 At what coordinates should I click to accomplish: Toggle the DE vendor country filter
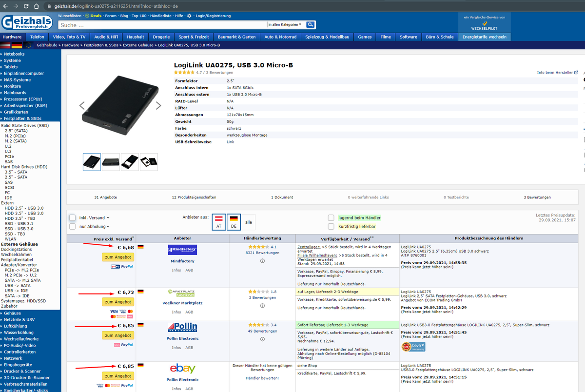(x=234, y=222)
